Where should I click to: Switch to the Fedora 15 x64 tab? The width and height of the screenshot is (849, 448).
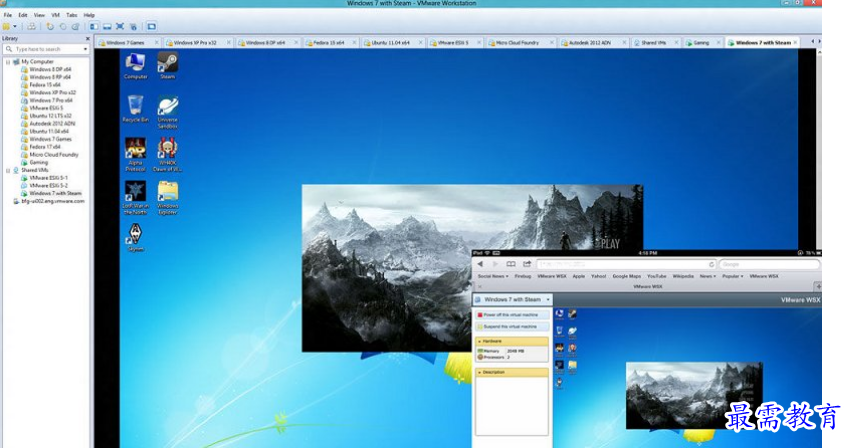[329, 42]
